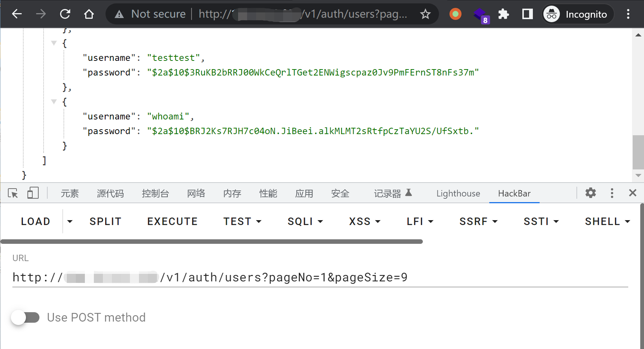Enable Use POST method switch
This screenshot has width=644, height=349.
point(25,317)
